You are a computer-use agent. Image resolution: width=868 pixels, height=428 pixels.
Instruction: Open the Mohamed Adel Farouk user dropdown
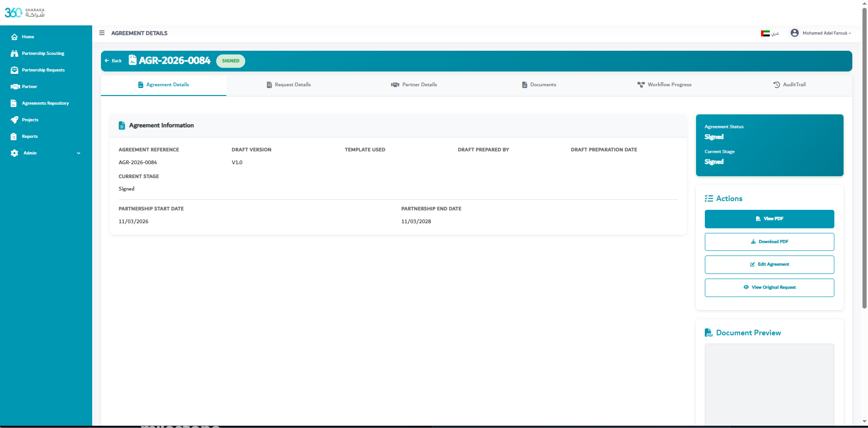tap(827, 33)
